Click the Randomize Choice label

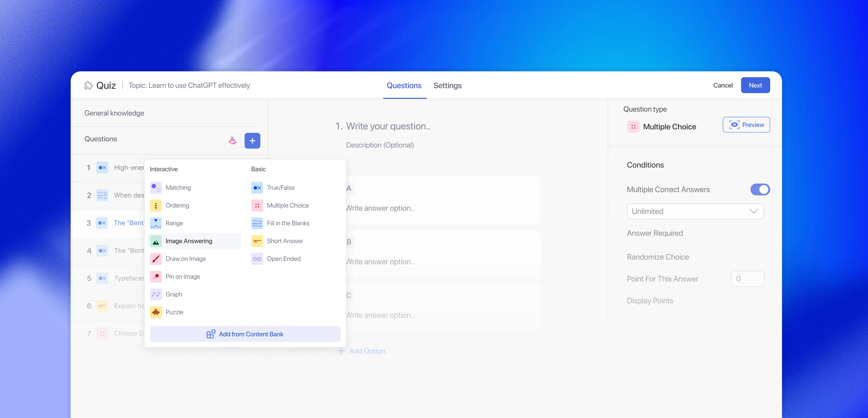pyautogui.click(x=658, y=257)
